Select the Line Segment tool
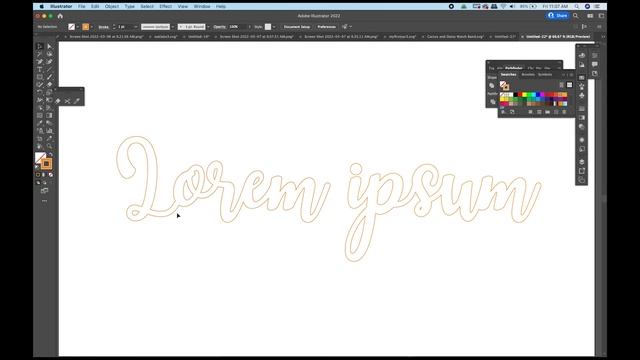Viewport: 640px width, 360px height. [49, 69]
